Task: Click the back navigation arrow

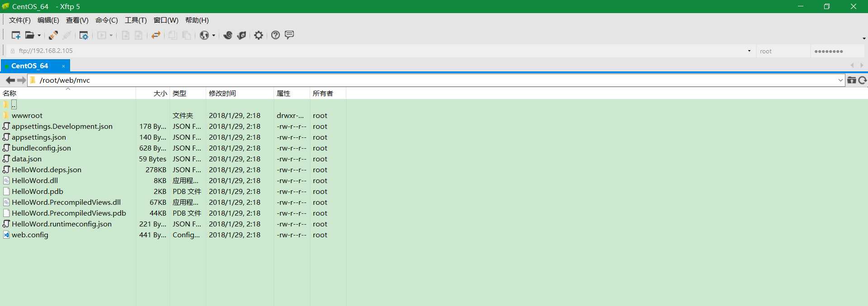Action: point(10,80)
